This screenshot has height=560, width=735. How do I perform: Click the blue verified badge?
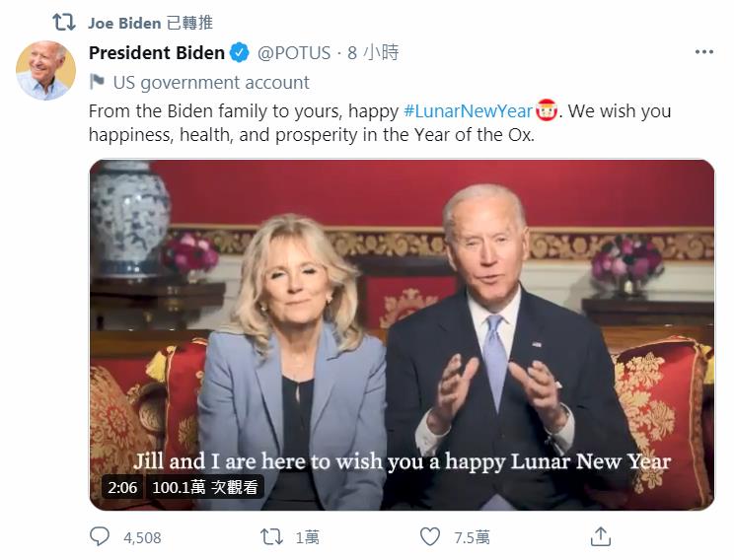240,53
